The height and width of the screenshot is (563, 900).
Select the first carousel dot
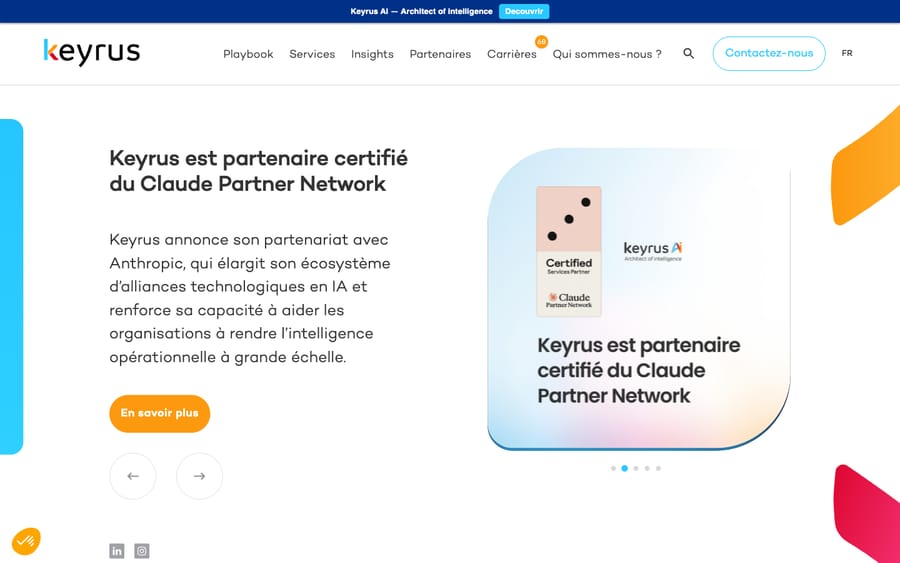click(614, 468)
